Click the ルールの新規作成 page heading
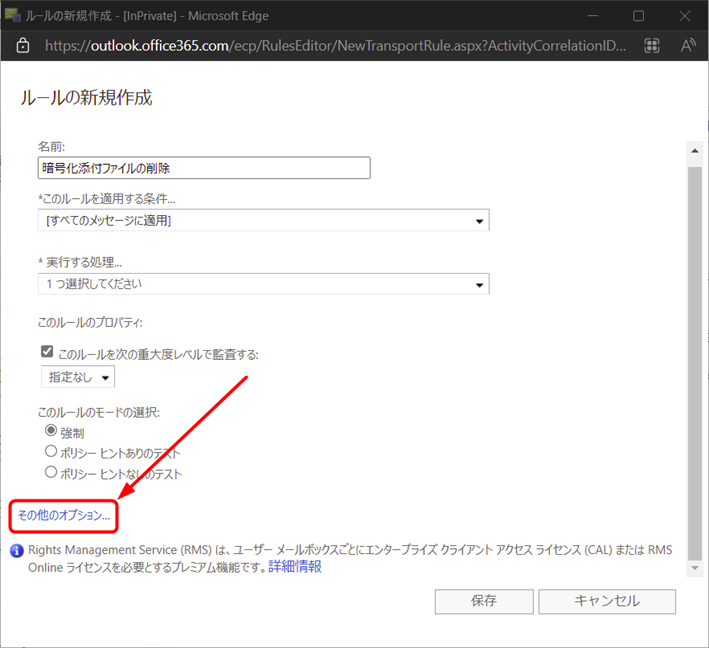 point(86,98)
